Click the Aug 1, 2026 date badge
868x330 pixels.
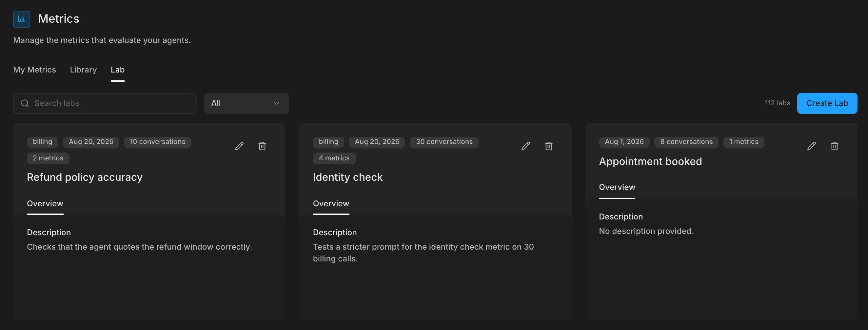coord(624,142)
